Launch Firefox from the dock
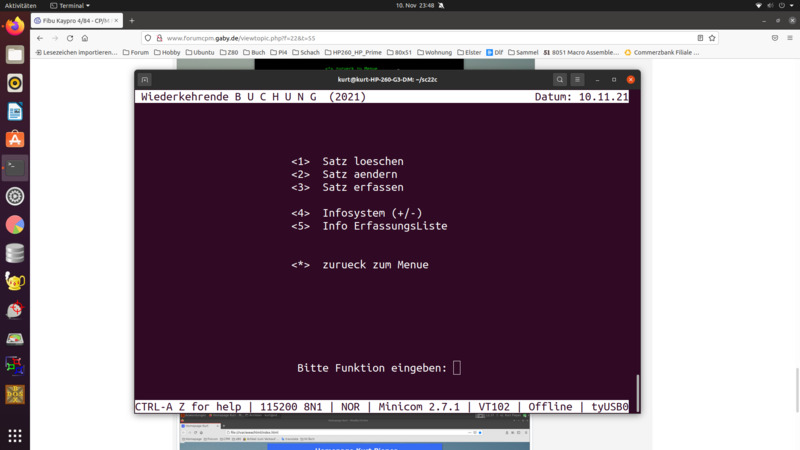 coord(15,26)
